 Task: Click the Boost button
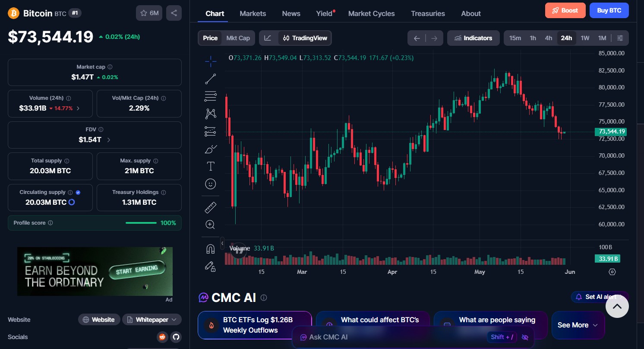565,10
